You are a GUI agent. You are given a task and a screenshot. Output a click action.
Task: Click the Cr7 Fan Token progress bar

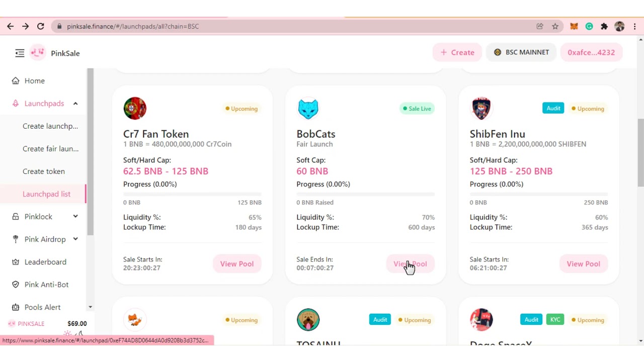click(x=192, y=194)
